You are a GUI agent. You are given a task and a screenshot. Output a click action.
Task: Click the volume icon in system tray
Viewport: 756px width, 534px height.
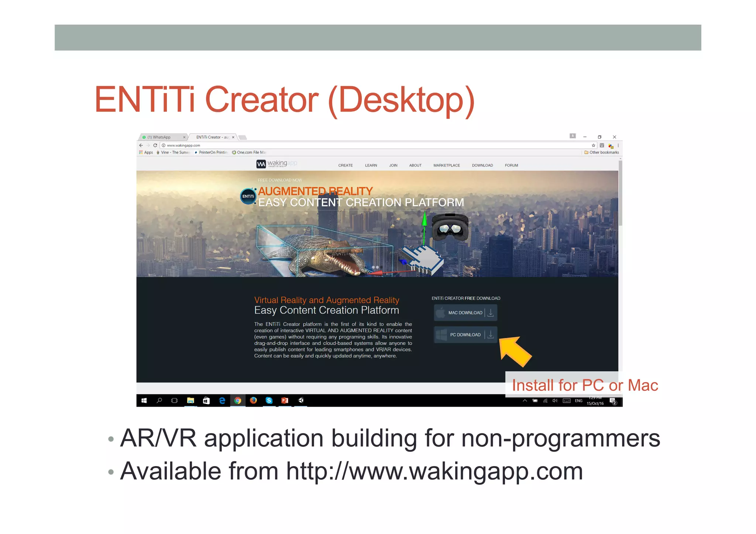555,400
